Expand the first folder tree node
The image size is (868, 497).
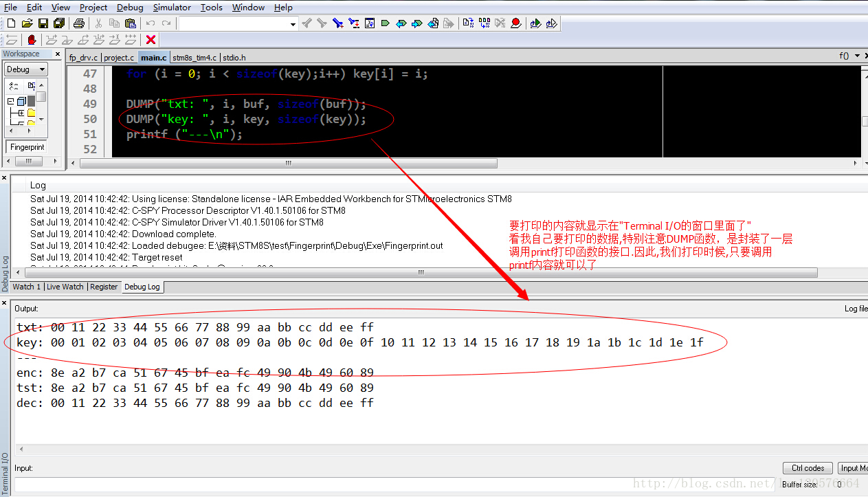pyautogui.click(x=21, y=113)
